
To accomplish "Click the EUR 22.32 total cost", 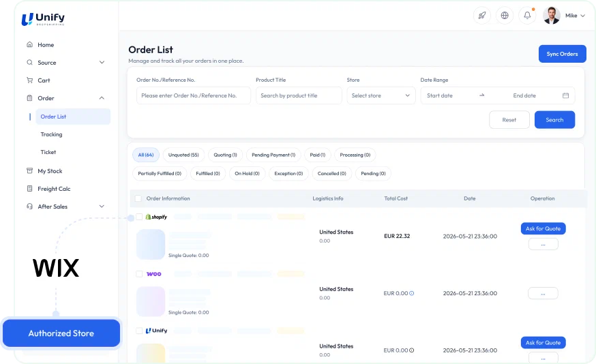I will (x=397, y=236).
